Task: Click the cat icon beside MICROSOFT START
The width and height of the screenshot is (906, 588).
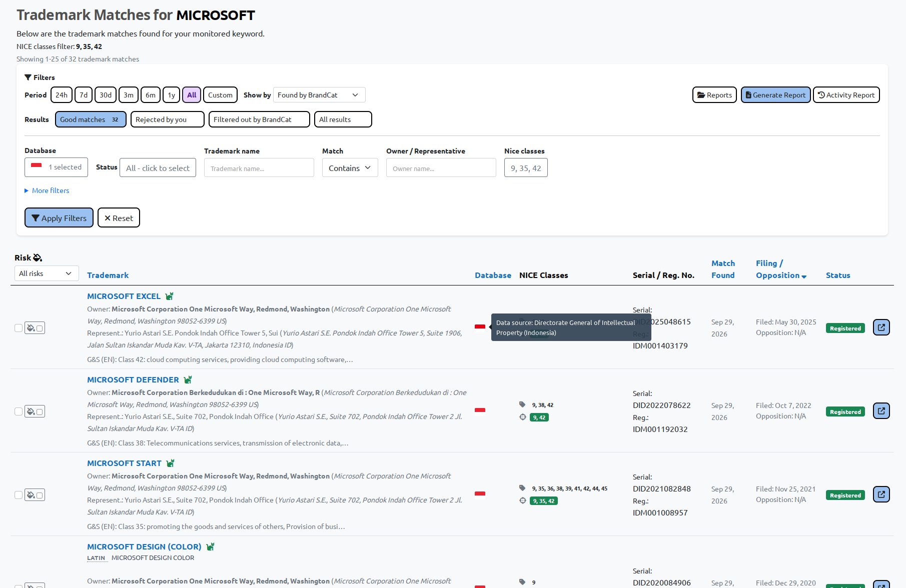Action: 171,463
